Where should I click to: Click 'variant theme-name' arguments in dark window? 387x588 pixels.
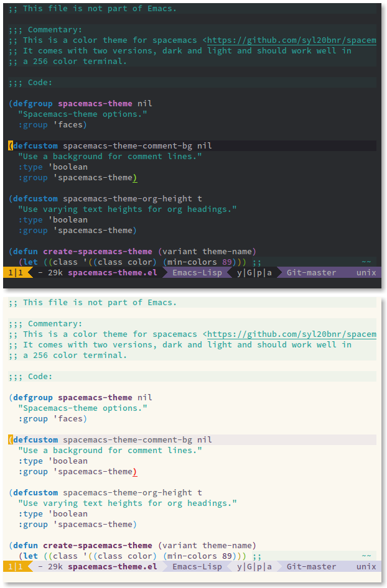[x=207, y=252]
